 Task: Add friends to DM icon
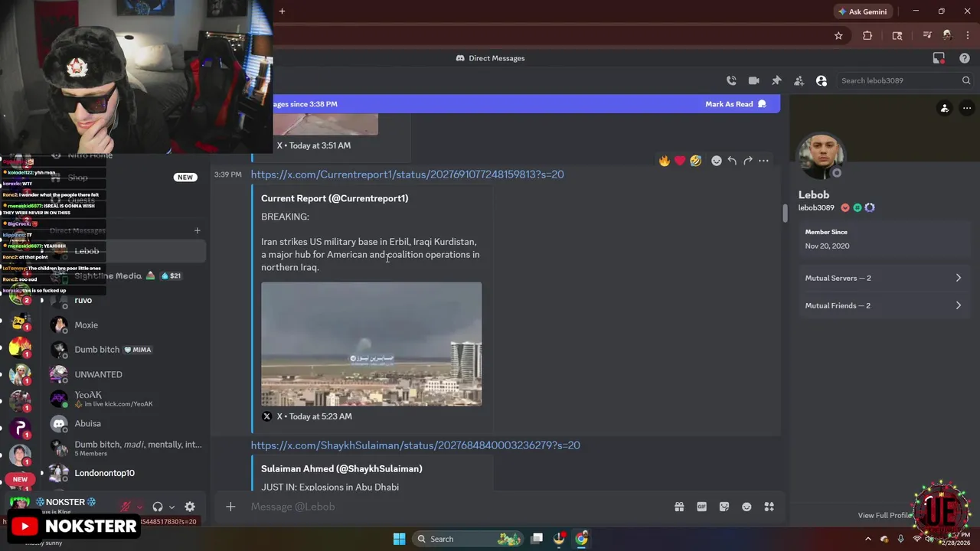pyautogui.click(x=799, y=80)
